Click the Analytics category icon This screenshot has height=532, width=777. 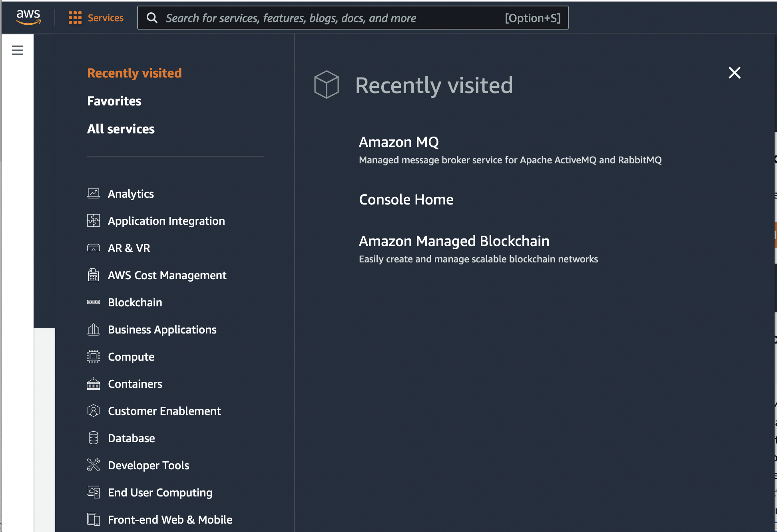[94, 193]
